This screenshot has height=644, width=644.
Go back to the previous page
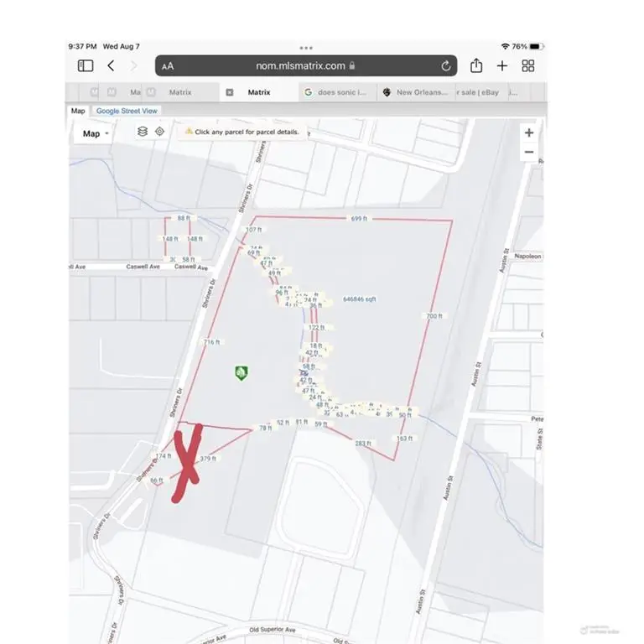(111, 65)
